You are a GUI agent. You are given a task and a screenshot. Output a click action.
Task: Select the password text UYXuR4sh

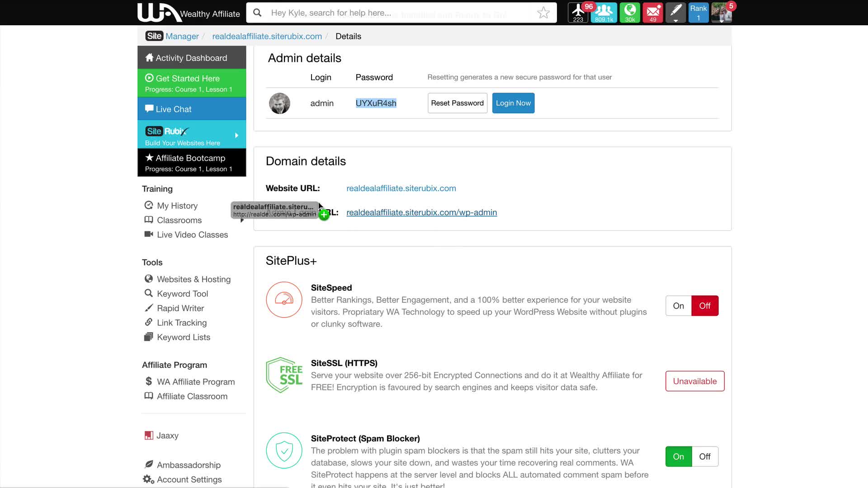[x=376, y=103]
